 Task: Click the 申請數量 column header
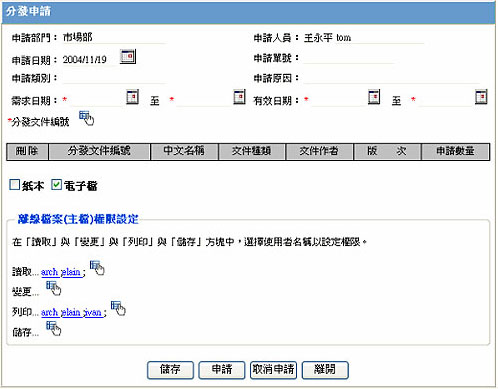tap(455, 152)
